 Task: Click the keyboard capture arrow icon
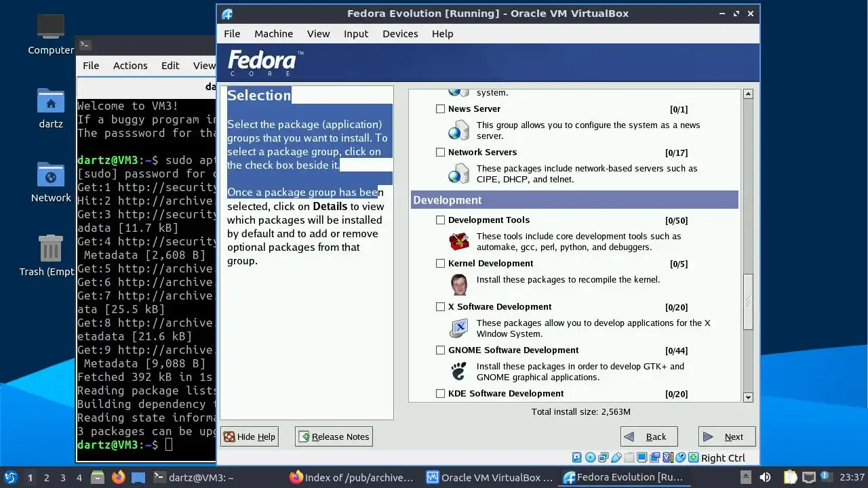(693, 457)
